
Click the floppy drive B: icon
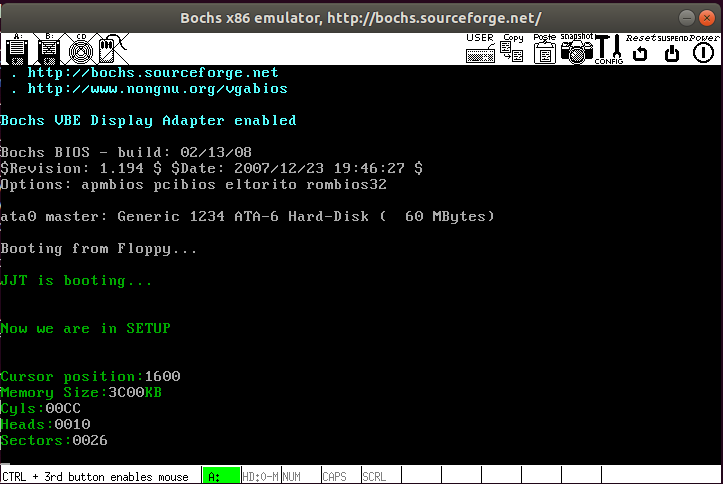[x=48, y=49]
